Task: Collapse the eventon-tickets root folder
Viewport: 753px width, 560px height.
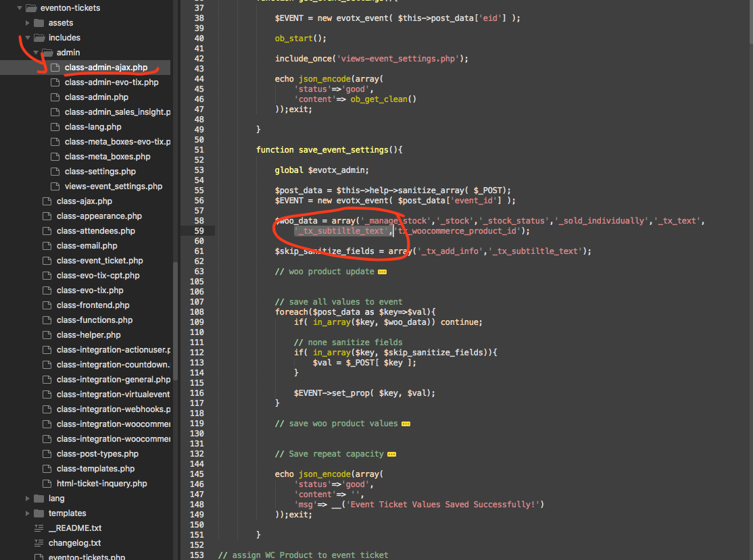Action: coord(20,7)
